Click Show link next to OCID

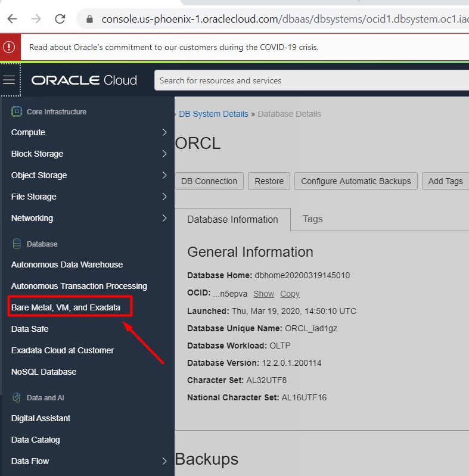263,294
